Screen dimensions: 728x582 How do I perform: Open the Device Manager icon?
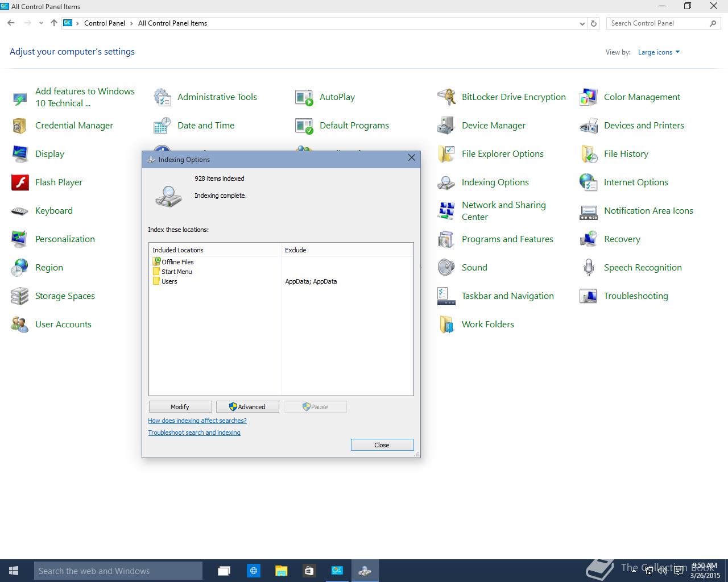pyautogui.click(x=446, y=126)
